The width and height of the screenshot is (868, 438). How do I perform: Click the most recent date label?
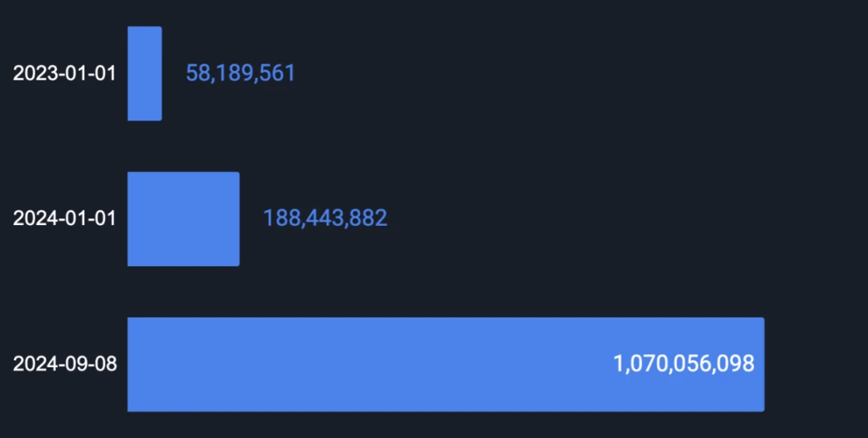[x=64, y=364]
